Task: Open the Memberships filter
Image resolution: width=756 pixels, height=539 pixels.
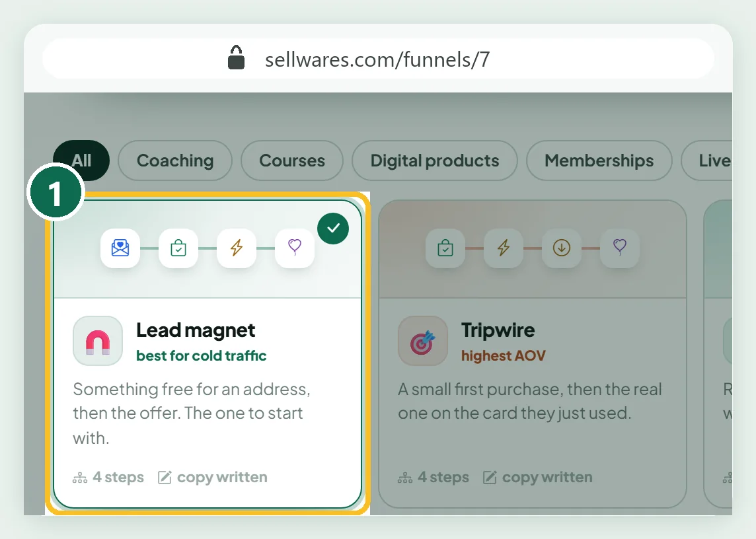Action: (x=599, y=161)
